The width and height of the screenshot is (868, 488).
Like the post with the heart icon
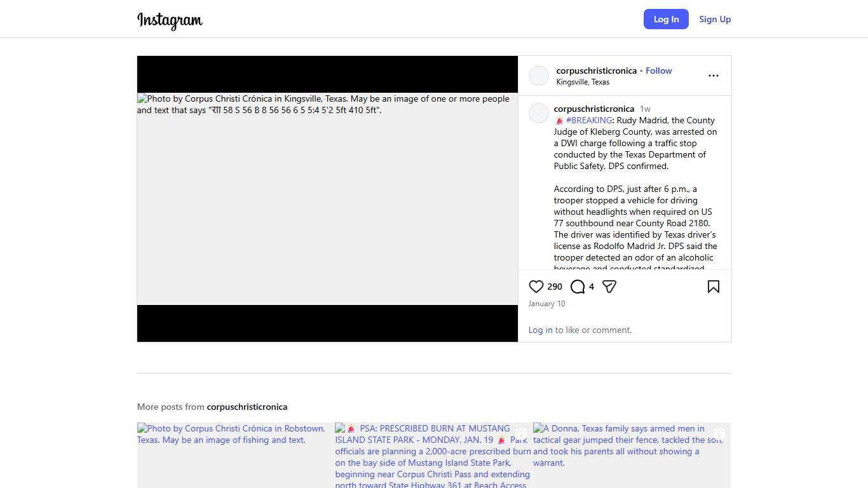click(536, 287)
